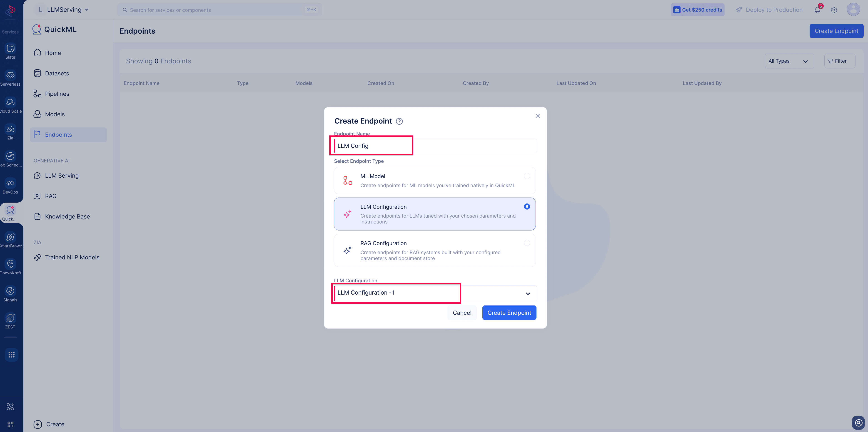
Task: Open Models in the sidebar
Action: point(68,114)
